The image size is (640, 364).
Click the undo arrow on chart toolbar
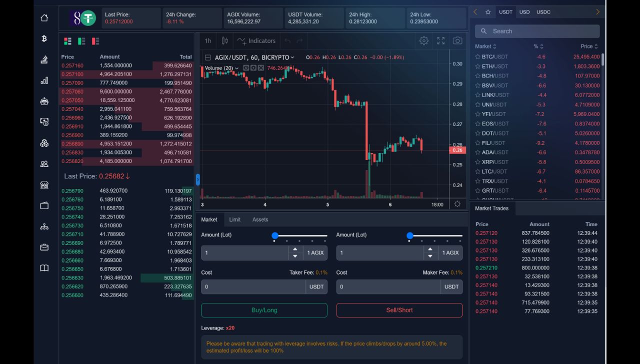(287, 40)
